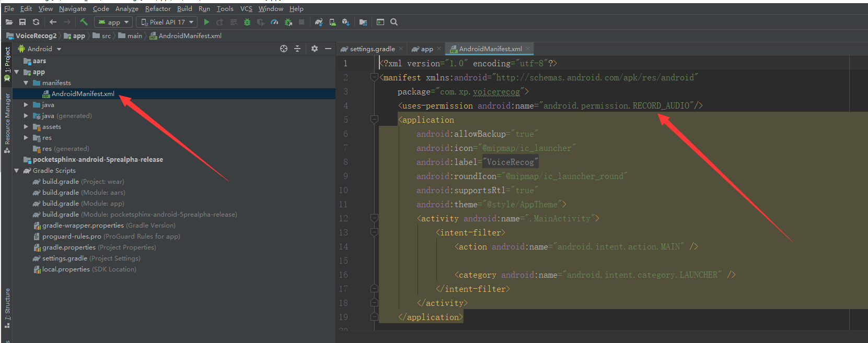The height and width of the screenshot is (343, 868).
Task: Expand the java folder arrow
Action: tap(26, 105)
